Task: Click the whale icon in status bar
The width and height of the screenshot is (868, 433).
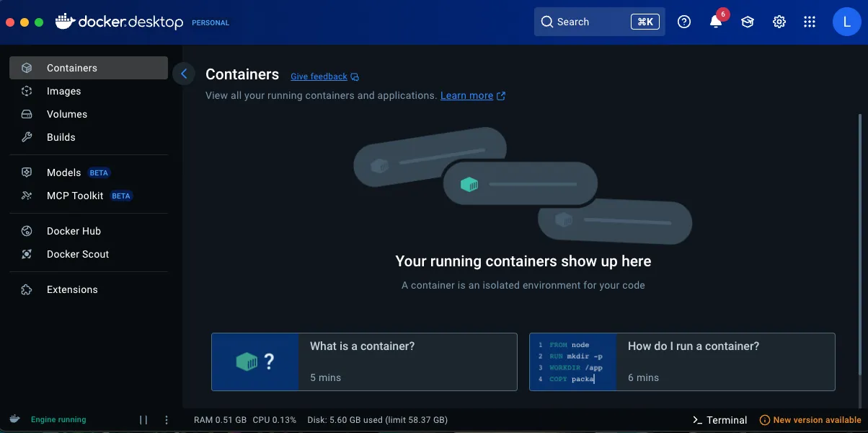Action: point(14,419)
